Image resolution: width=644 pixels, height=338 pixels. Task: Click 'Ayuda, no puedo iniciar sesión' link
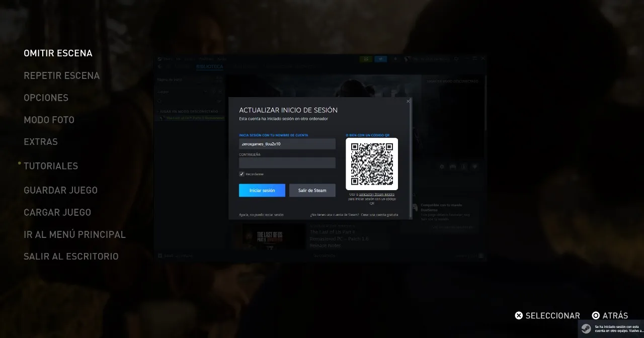261,215
